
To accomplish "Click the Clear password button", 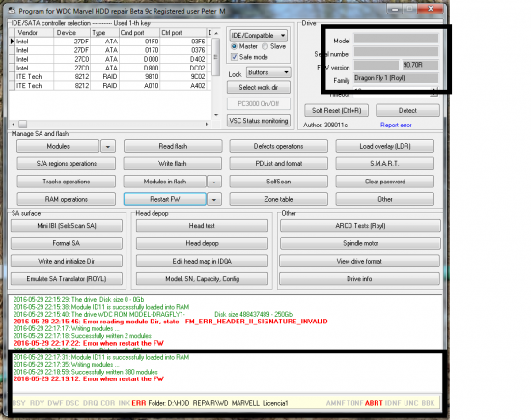I will (385, 182).
